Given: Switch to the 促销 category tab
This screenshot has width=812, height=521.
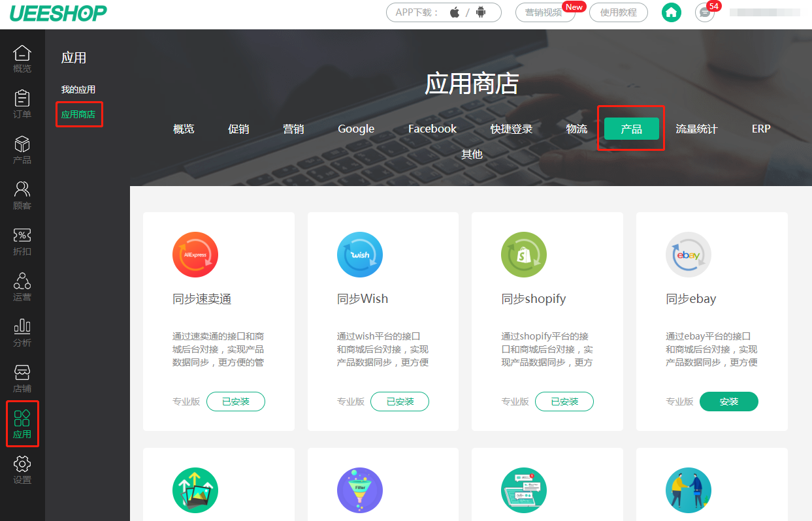Looking at the screenshot, I should point(238,129).
